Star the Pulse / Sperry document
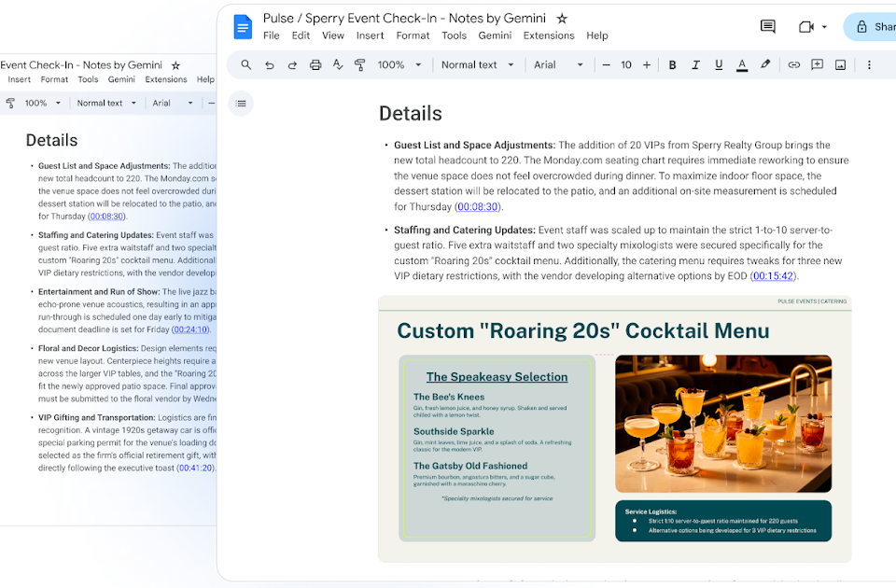Screen dimensions: 896x588 (x=562, y=19)
